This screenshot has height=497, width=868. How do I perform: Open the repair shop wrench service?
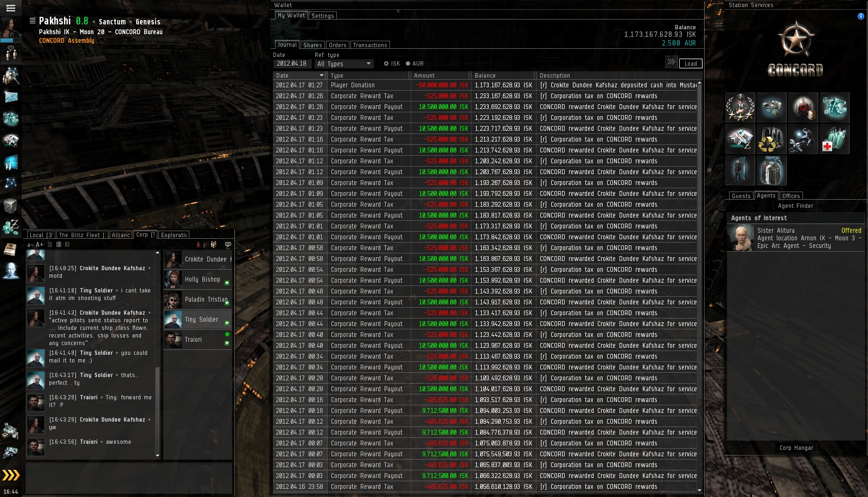803,139
